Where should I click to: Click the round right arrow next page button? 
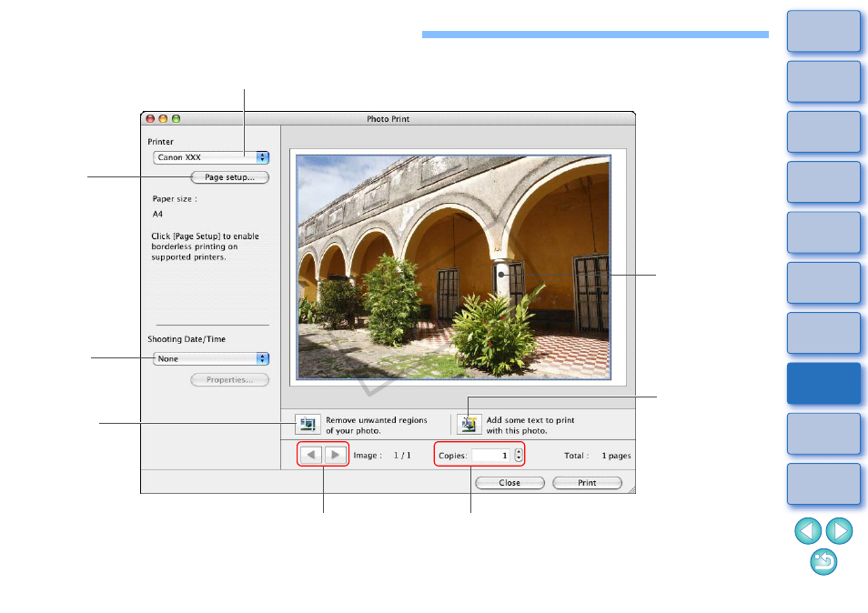pyautogui.click(x=839, y=530)
